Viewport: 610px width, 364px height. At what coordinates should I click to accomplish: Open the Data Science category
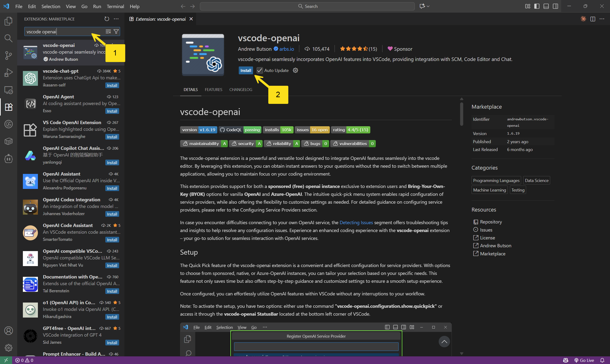pyautogui.click(x=536, y=180)
